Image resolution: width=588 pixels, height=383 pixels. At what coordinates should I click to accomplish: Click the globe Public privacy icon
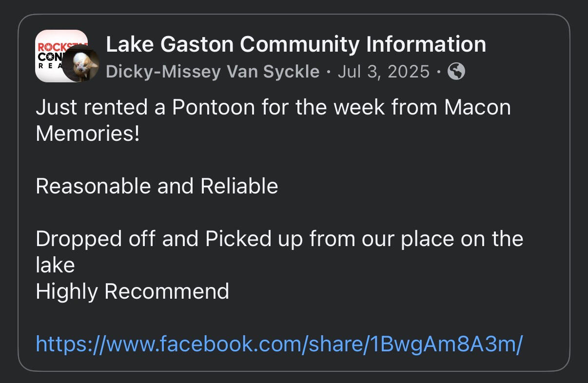(x=456, y=72)
